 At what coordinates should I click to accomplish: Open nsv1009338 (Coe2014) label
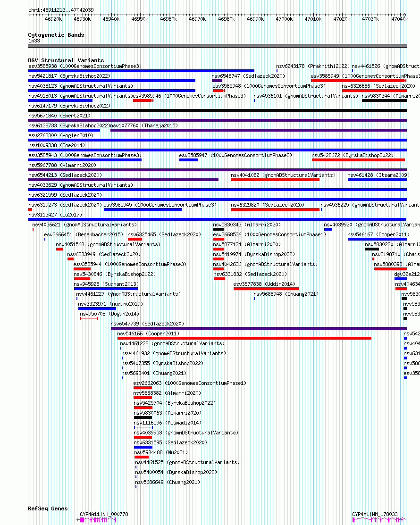[57, 145]
